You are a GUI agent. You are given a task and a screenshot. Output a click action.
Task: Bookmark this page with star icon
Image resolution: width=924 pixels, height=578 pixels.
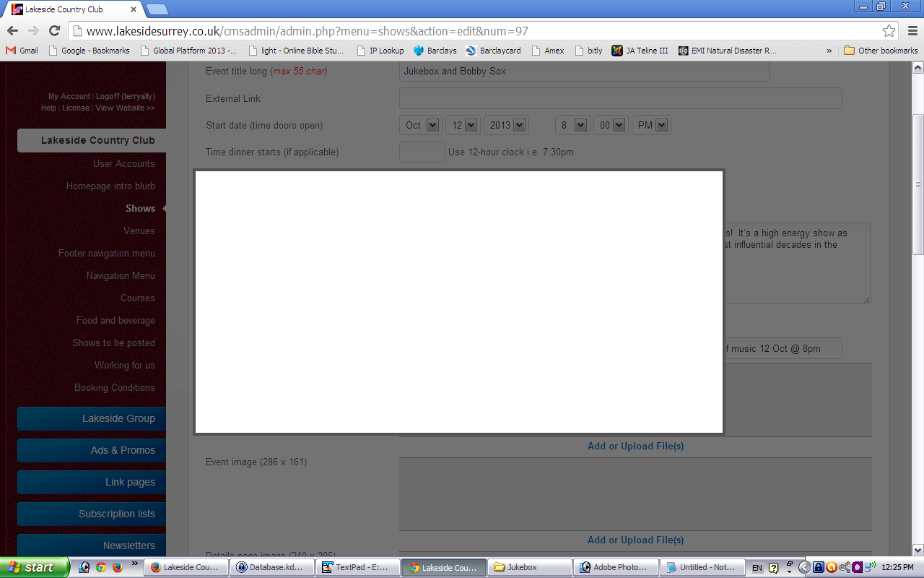point(889,31)
